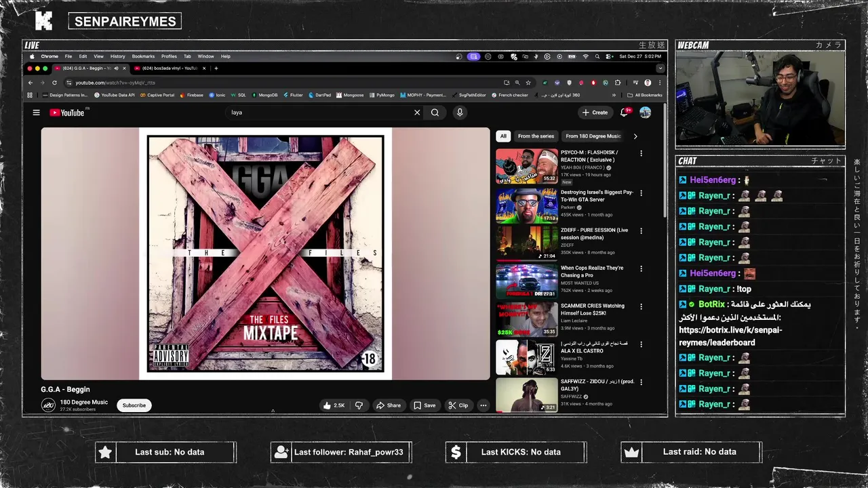Switch to the bos3ada vinyl YouTube tab
This screenshot has height=488, width=868.
(170, 68)
